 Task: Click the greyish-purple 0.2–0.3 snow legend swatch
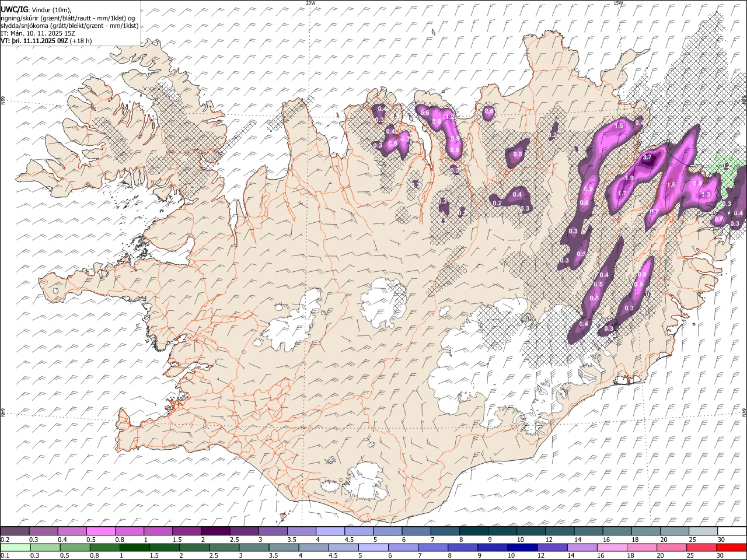click(x=15, y=531)
